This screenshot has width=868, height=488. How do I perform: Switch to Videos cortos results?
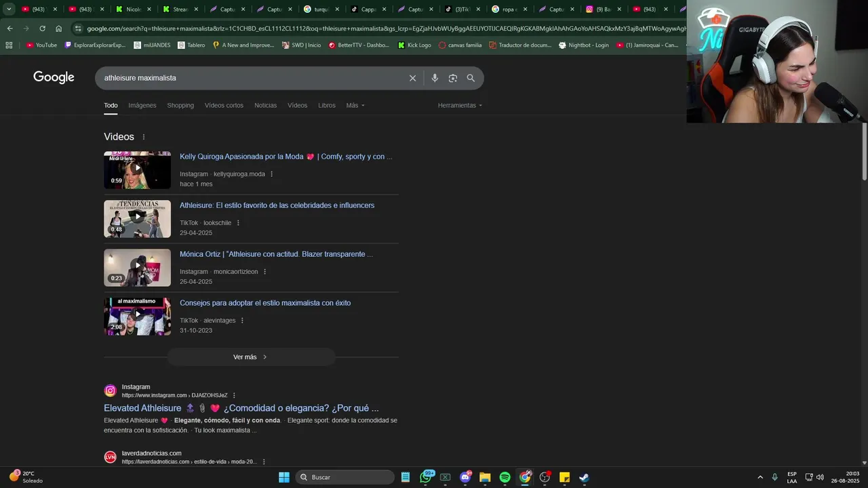tap(224, 105)
